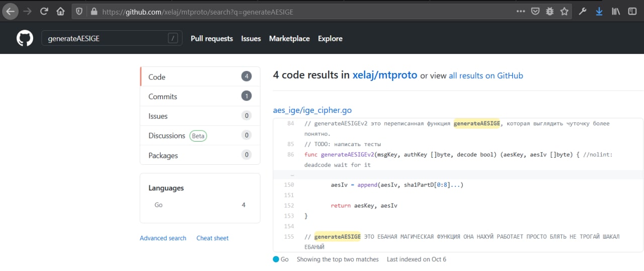
Task: Click highlighted generateAESIGE on line 155
Action: point(337,236)
